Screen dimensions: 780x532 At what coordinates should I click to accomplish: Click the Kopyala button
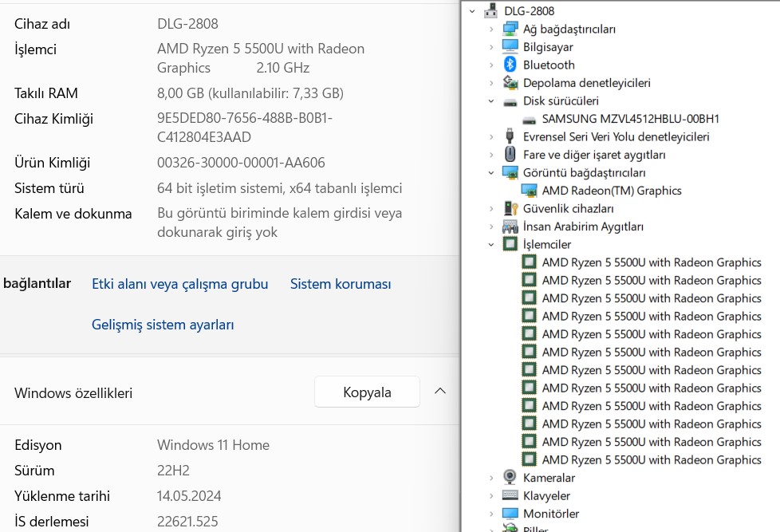click(x=367, y=392)
